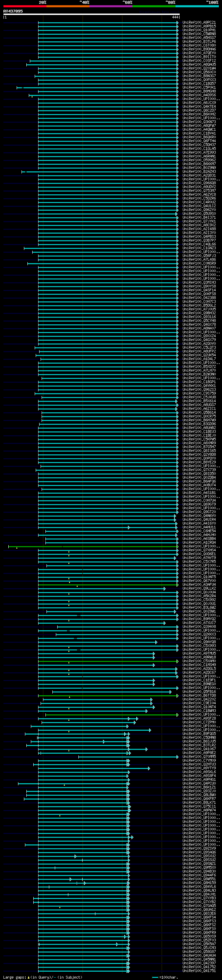Open hit UniRef100_A5HSG7
222x980 pixels.
pos(199,38)
